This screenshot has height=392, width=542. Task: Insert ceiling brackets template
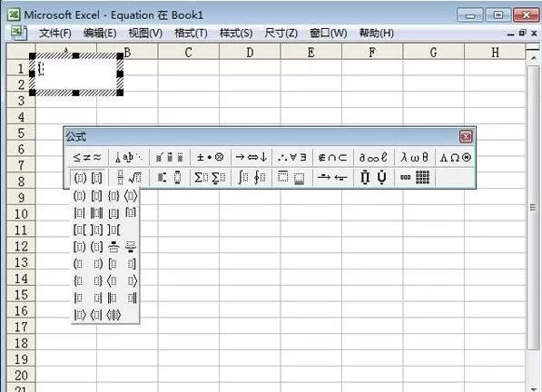coord(131,212)
